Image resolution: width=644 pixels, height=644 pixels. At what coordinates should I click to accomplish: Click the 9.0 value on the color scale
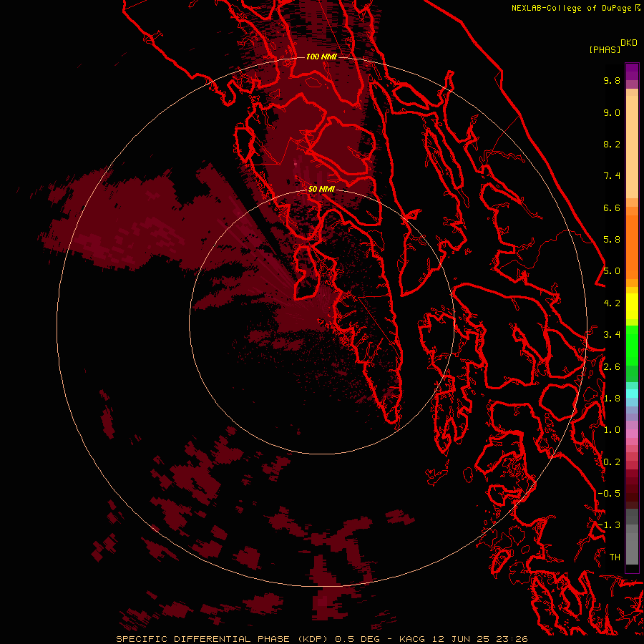click(x=612, y=112)
